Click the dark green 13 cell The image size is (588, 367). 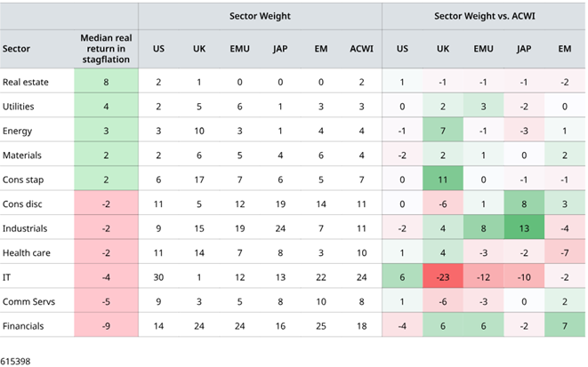coord(523,228)
